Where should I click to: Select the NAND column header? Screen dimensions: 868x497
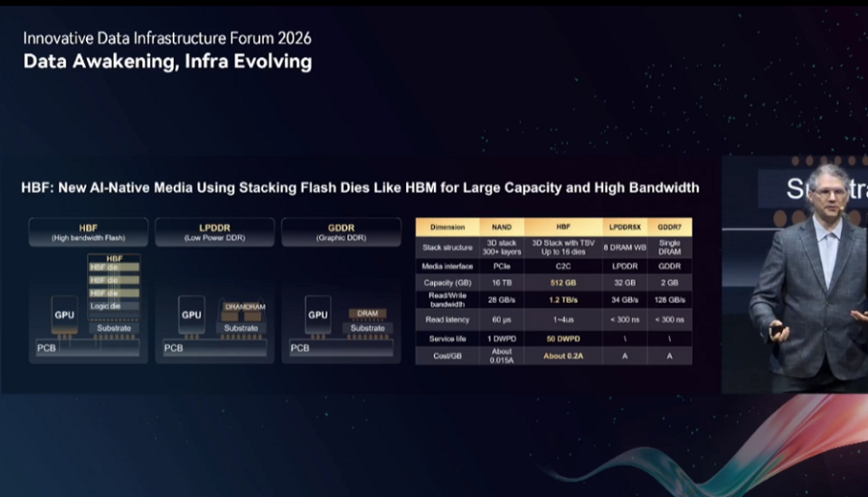pos(502,227)
